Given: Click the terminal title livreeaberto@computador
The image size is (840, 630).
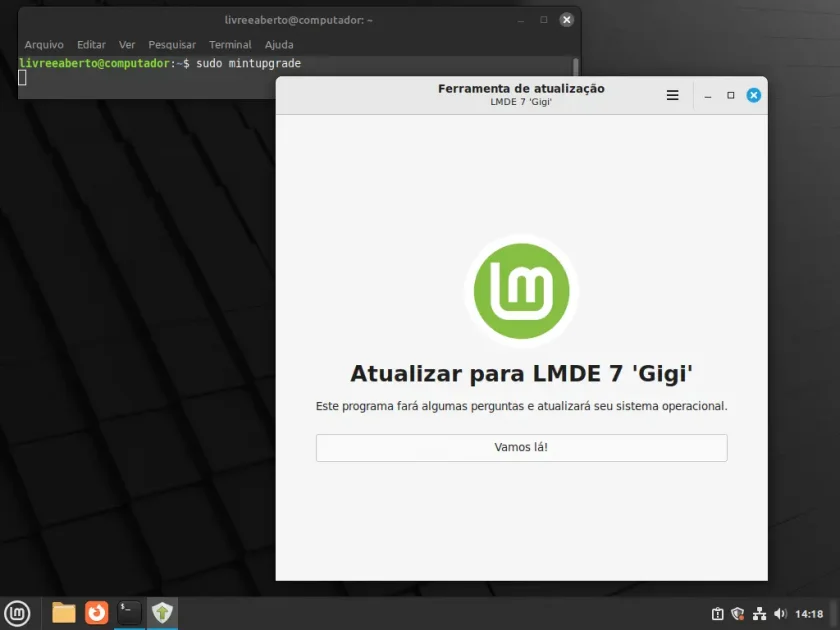Looking at the screenshot, I should point(298,20).
